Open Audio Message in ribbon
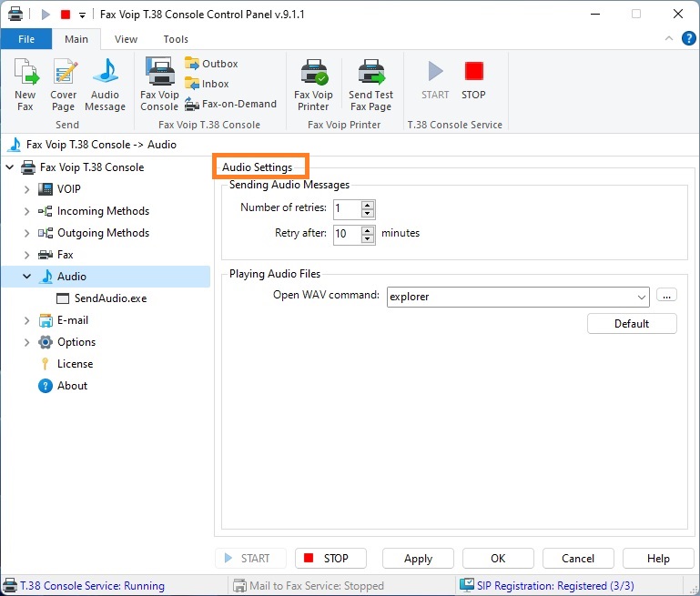 click(105, 85)
